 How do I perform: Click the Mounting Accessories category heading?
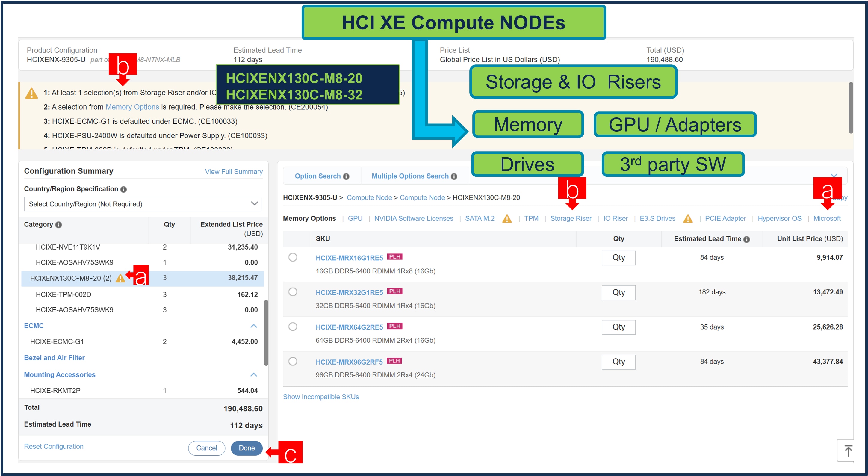pyautogui.click(x=60, y=374)
